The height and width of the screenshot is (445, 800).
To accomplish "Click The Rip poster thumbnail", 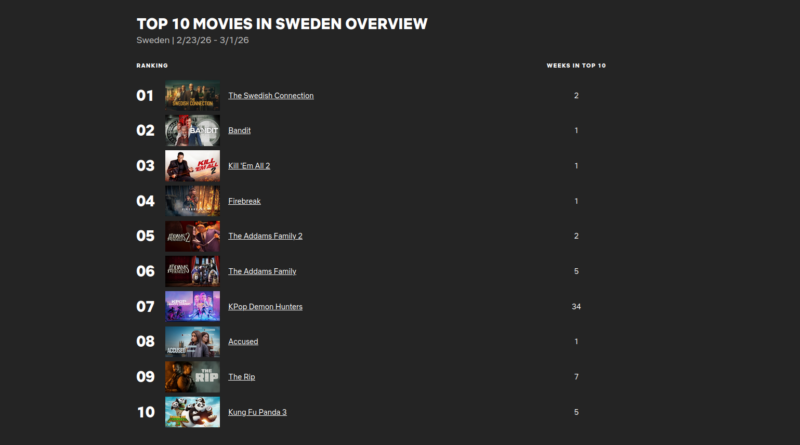I will pos(192,377).
